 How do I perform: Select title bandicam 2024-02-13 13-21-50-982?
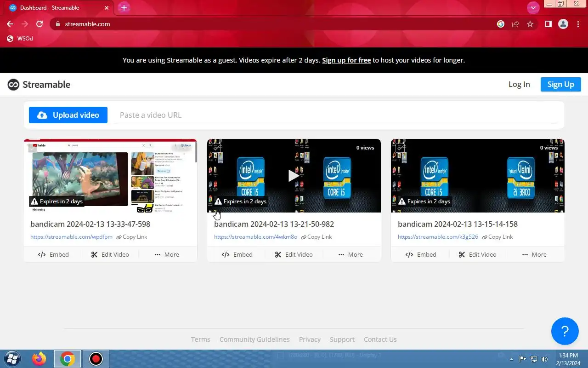(x=274, y=224)
